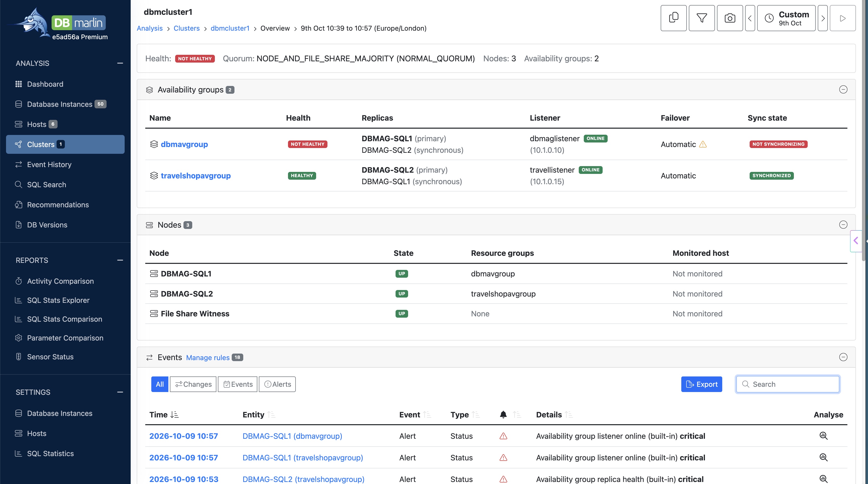This screenshot has height=484, width=868.
Task: Select the Changes filter tab
Action: 193,384
